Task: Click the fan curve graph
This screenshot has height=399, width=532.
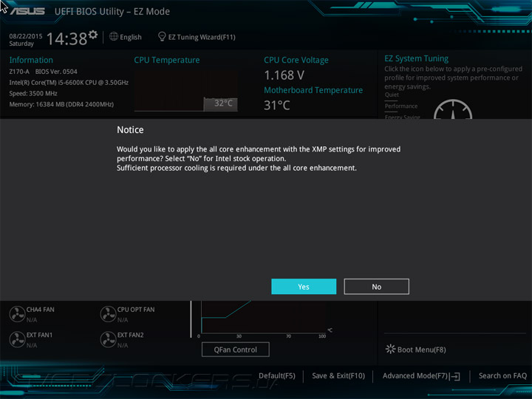Action: click(264, 317)
